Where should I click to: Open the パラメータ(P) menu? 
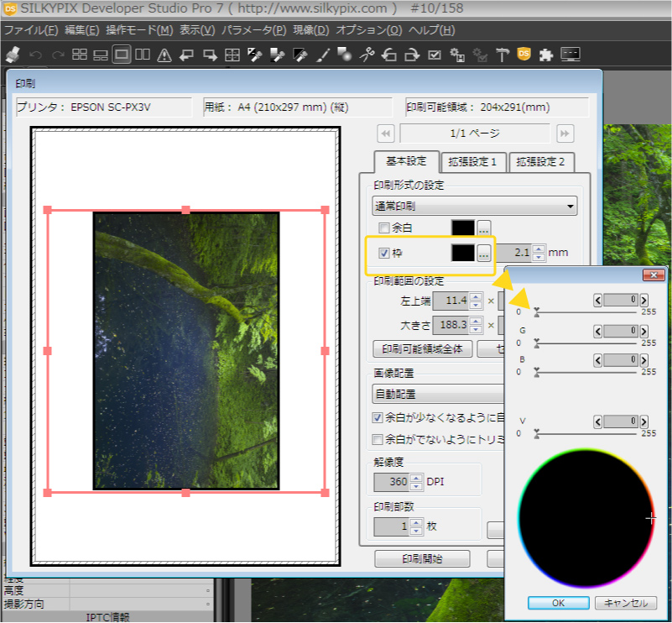pyautogui.click(x=253, y=30)
